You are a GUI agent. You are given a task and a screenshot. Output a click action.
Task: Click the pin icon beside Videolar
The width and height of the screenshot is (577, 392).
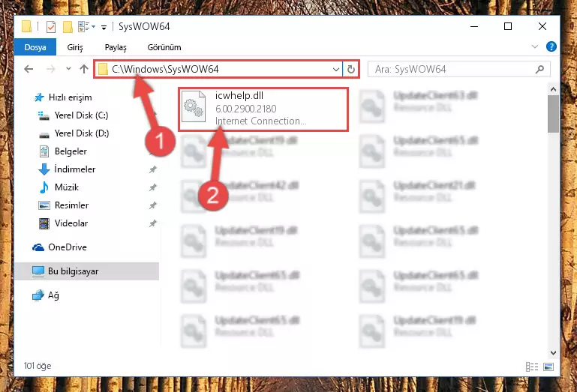click(153, 223)
